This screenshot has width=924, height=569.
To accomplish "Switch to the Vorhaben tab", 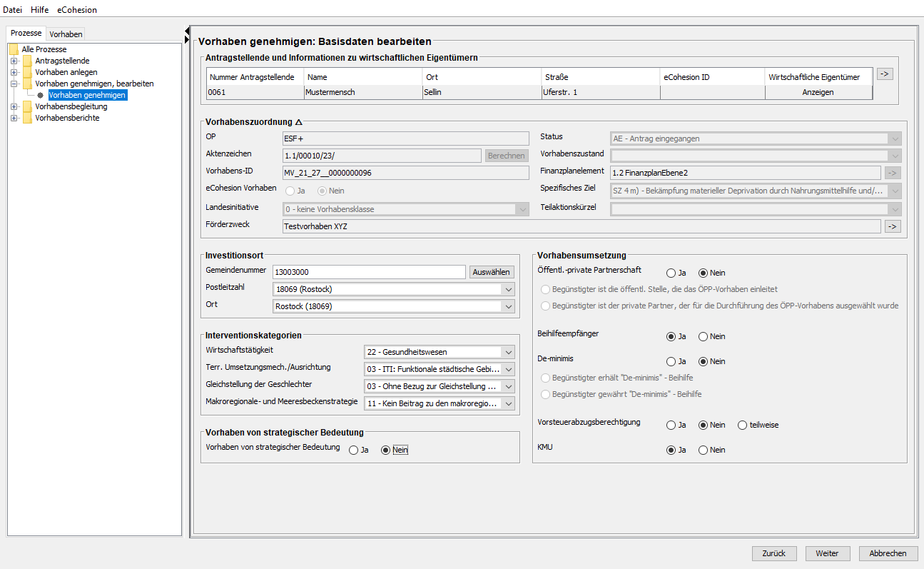I will coord(66,34).
